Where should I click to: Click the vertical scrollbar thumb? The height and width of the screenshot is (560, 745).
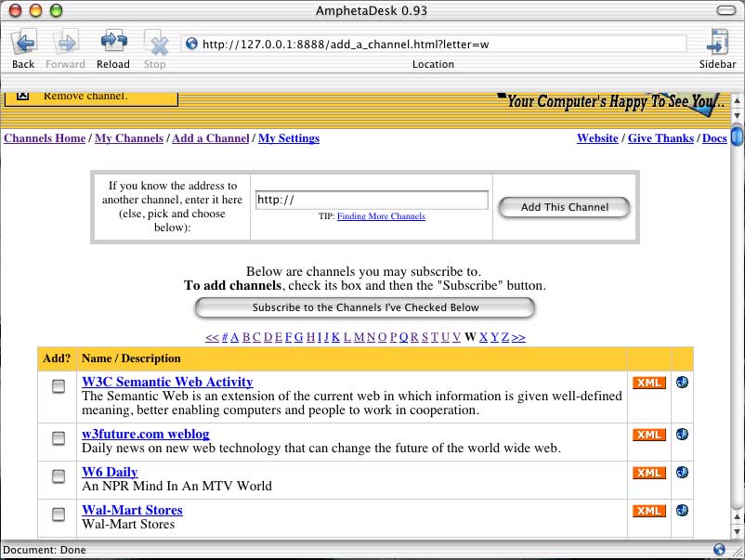737,137
